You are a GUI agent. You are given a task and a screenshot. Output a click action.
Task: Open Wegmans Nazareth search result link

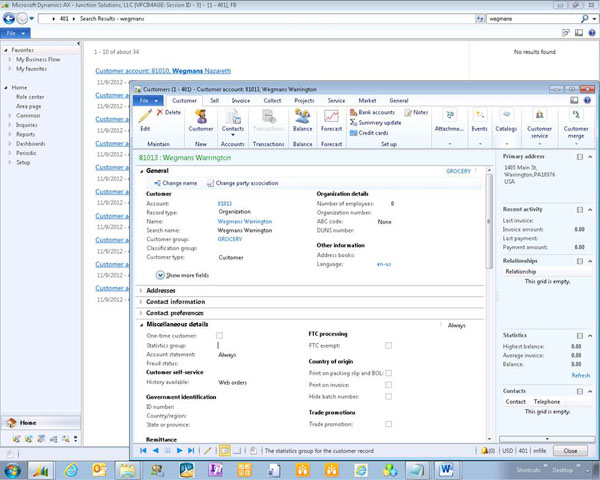[x=163, y=71]
